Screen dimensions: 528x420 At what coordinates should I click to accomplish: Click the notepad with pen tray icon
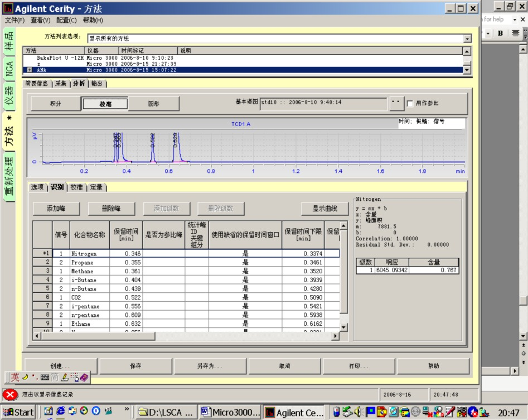coord(450,412)
